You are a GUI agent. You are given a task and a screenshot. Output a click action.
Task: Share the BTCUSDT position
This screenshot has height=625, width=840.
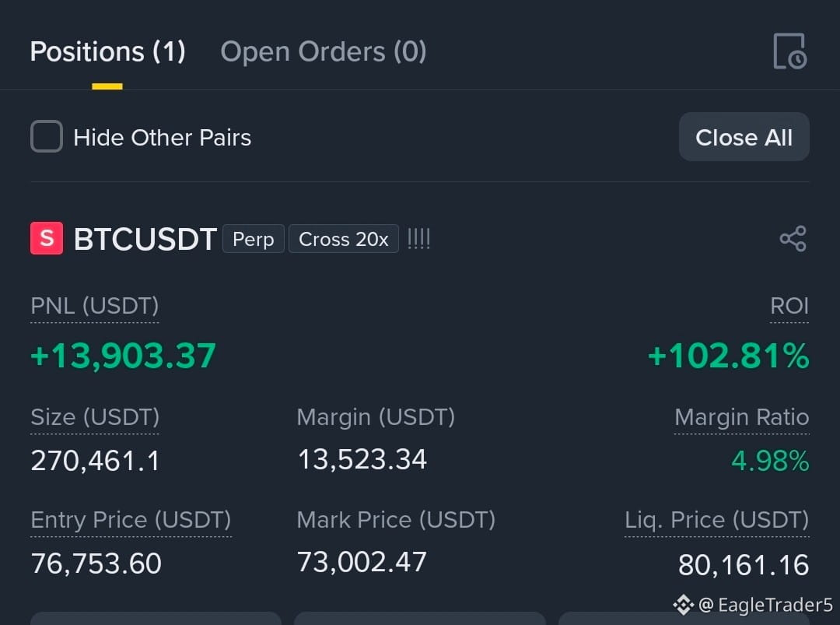click(x=793, y=238)
